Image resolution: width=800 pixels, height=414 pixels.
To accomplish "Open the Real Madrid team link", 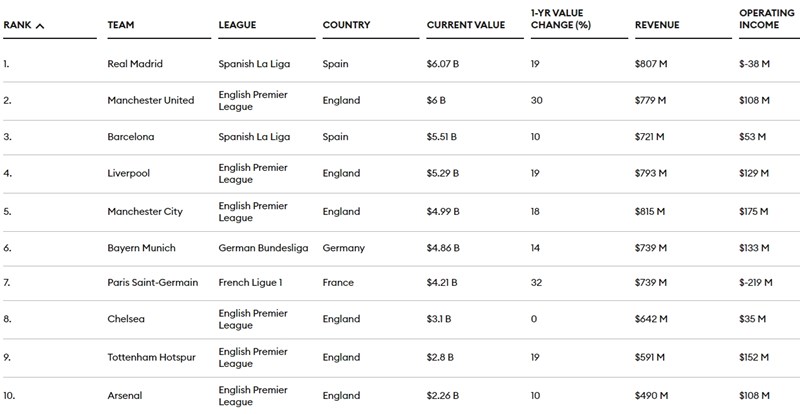I will point(135,64).
